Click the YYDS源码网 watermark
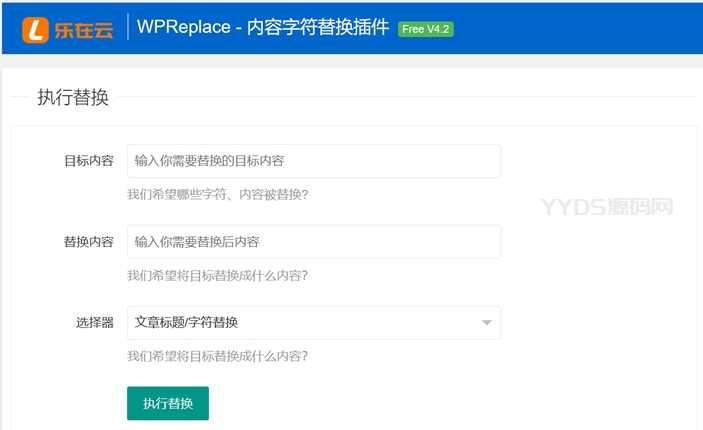The height and width of the screenshot is (430, 703). [x=606, y=207]
